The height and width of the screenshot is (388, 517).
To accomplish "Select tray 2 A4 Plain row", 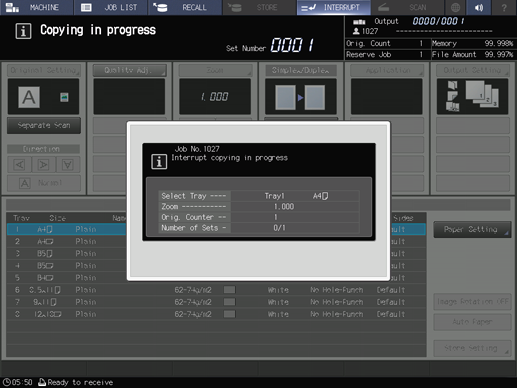I will pos(216,241).
